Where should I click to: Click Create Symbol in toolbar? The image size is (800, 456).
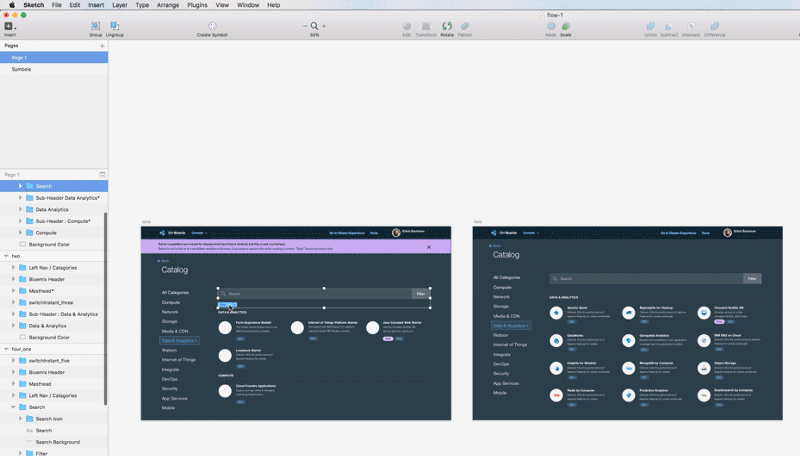click(x=212, y=26)
